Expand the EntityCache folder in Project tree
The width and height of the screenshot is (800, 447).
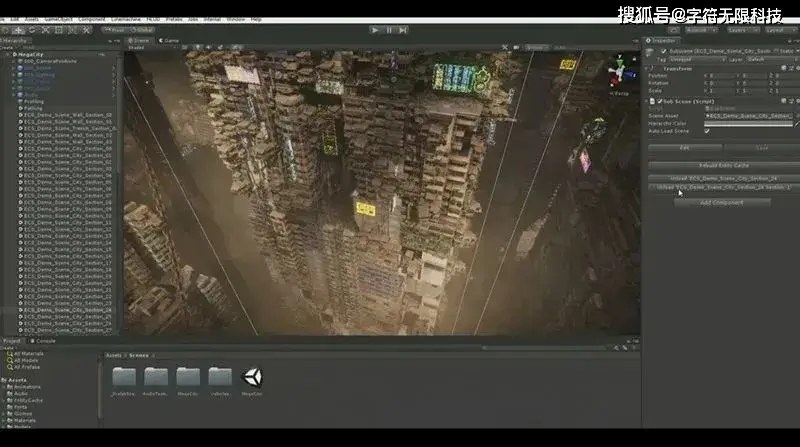(4, 401)
